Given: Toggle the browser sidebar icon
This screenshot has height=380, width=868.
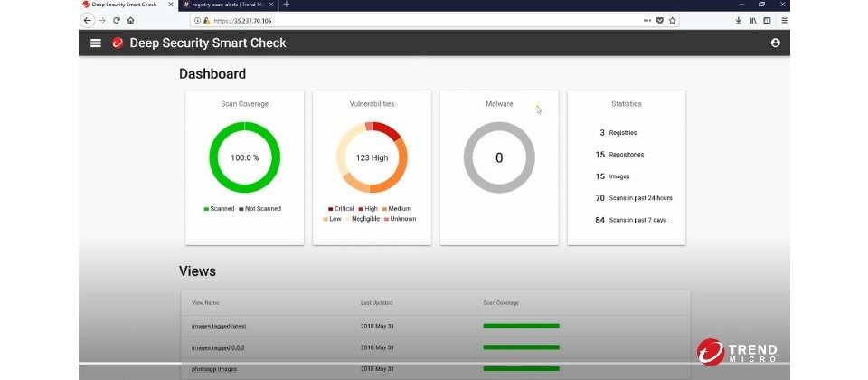Looking at the screenshot, I should click(x=767, y=21).
